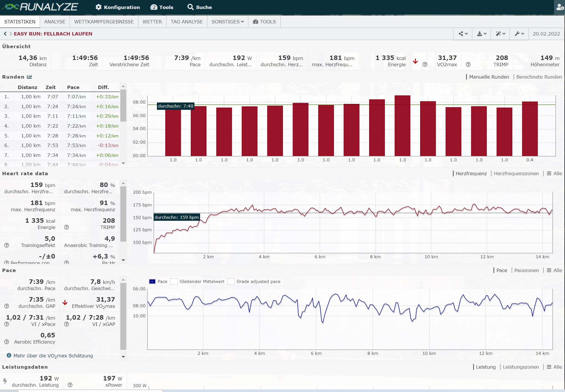Click the previous activity arrow

click(x=5, y=34)
